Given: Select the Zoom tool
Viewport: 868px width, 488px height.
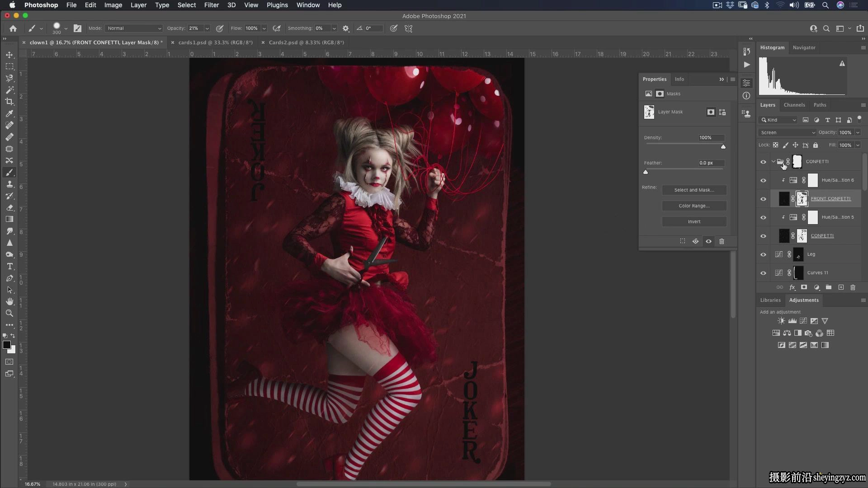Looking at the screenshot, I should [x=9, y=313].
